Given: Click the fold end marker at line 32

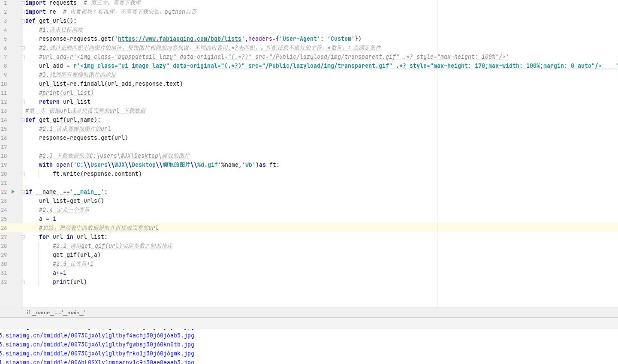Looking at the screenshot, I should (x=23, y=282).
